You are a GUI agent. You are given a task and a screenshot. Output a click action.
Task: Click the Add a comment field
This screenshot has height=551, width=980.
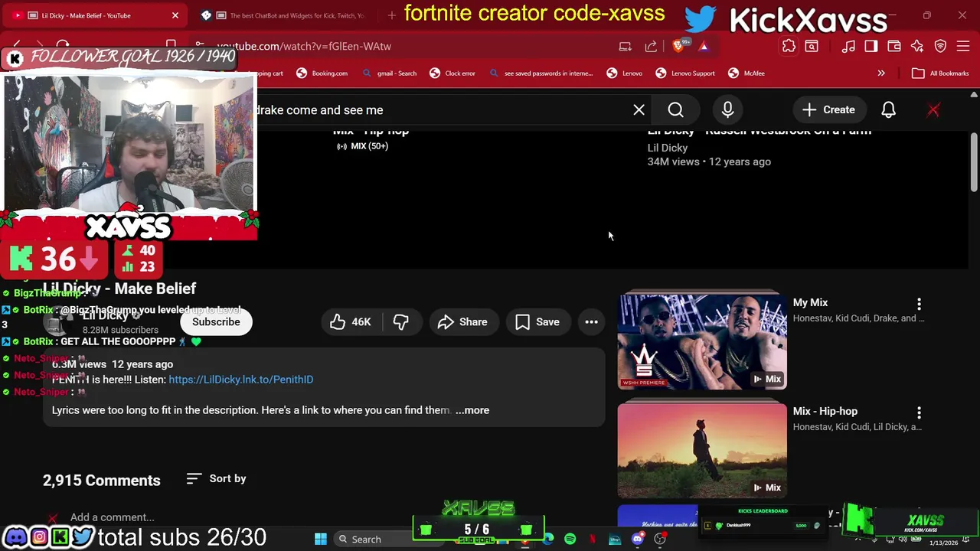coord(112,517)
